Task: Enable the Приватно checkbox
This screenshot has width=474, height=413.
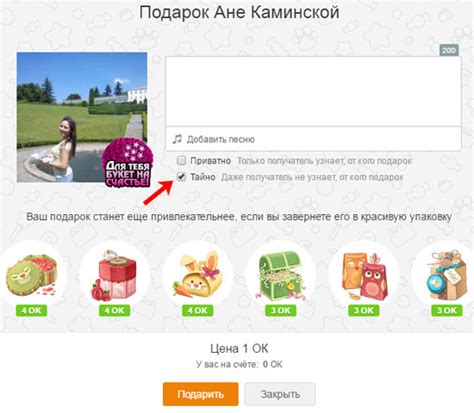Action: point(181,161)
